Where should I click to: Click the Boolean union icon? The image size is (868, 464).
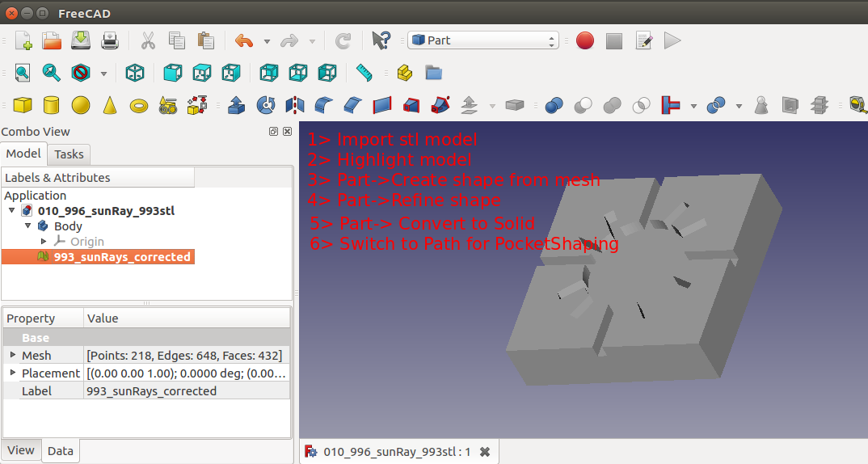[612, 105]
